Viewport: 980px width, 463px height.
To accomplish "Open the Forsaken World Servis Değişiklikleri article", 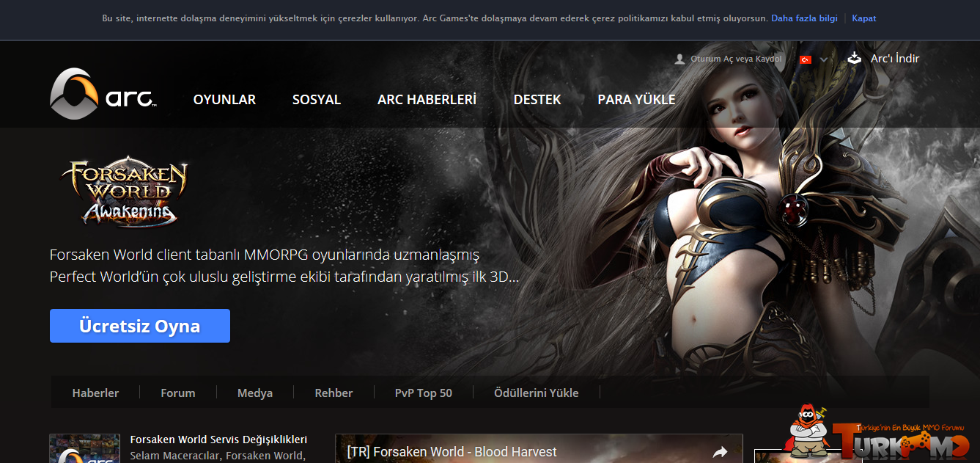I will tap(218, 440).
